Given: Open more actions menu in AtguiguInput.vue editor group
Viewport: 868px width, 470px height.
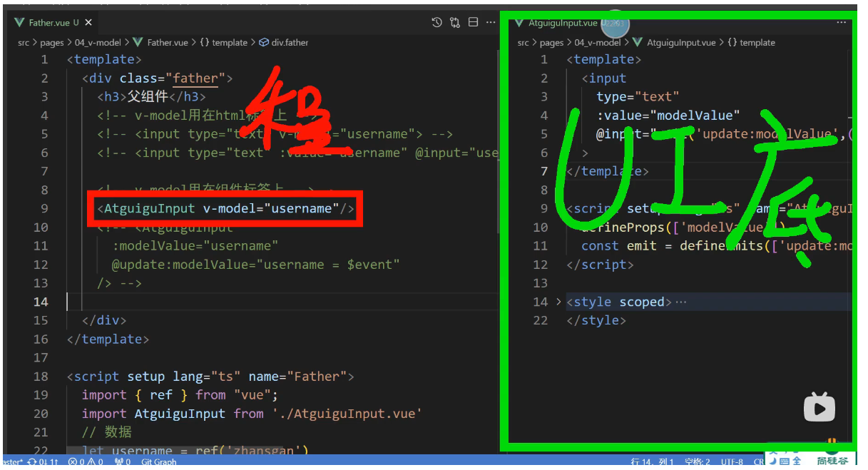Looking at the screenshot, I should click(x=842, y=23).
